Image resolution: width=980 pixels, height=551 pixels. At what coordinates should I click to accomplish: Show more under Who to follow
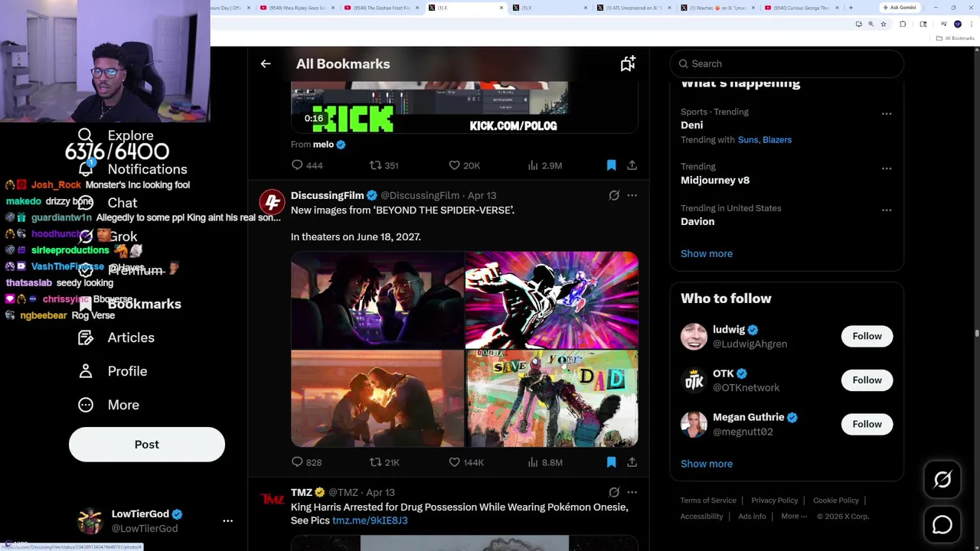click(x=706, y=464)
